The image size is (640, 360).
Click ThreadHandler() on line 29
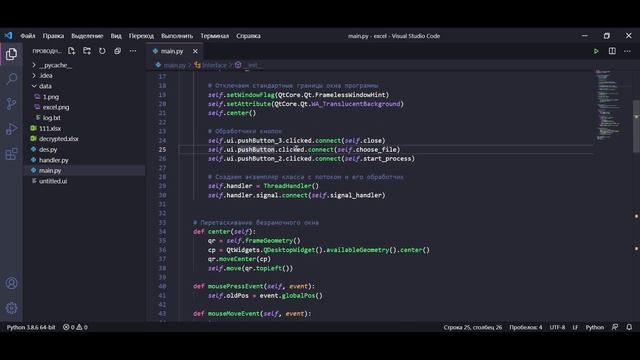click(291, 186)
